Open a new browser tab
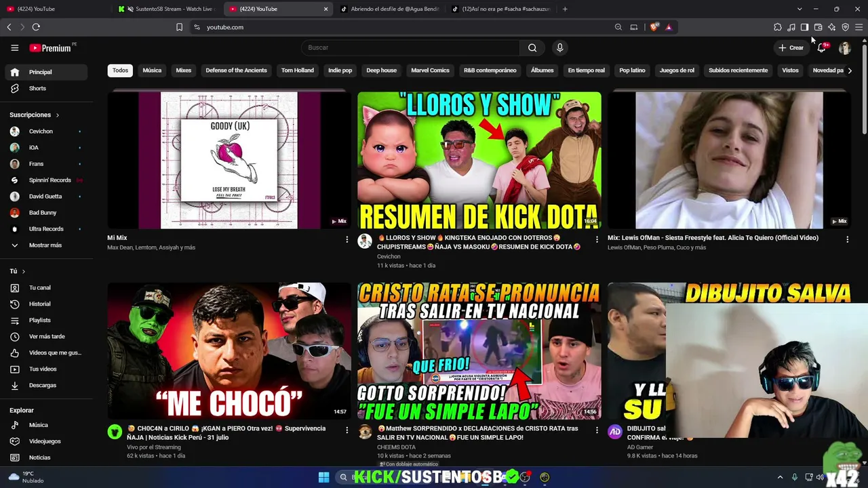Viewport: 868px width, 488px height. tap(565, 9)
